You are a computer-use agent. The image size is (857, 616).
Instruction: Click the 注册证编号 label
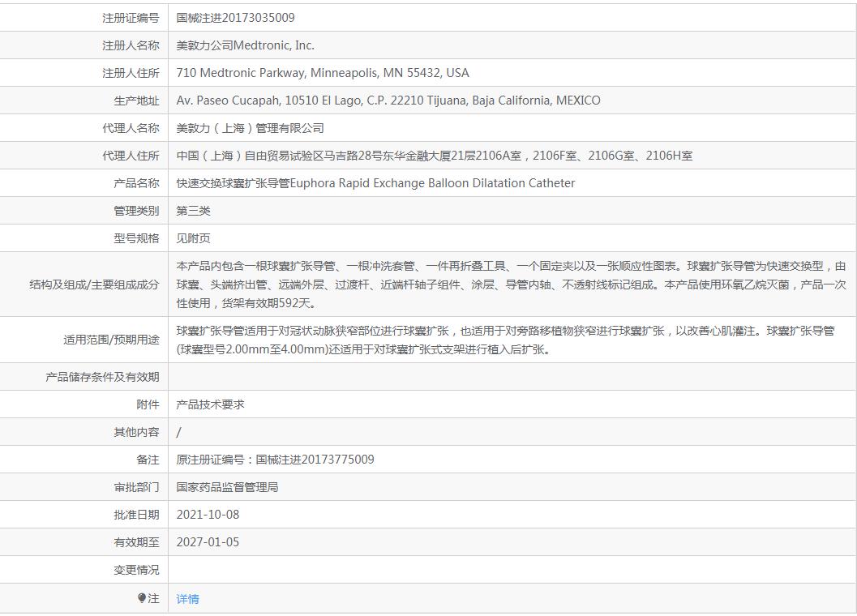point(131,18)
